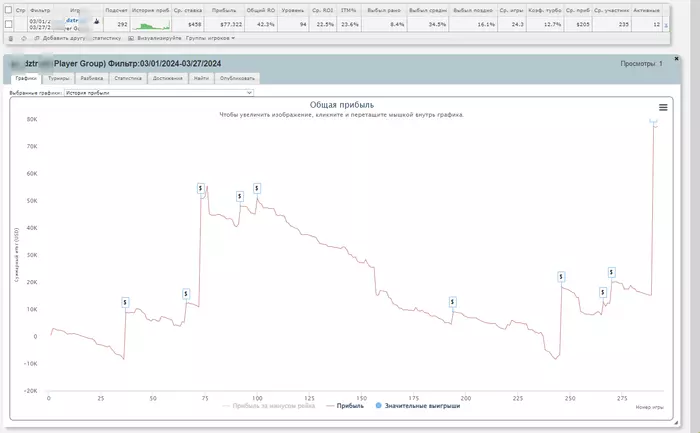Click the $ marker near game 246
The width and height of the screenshot is (700, 433).
561,277
